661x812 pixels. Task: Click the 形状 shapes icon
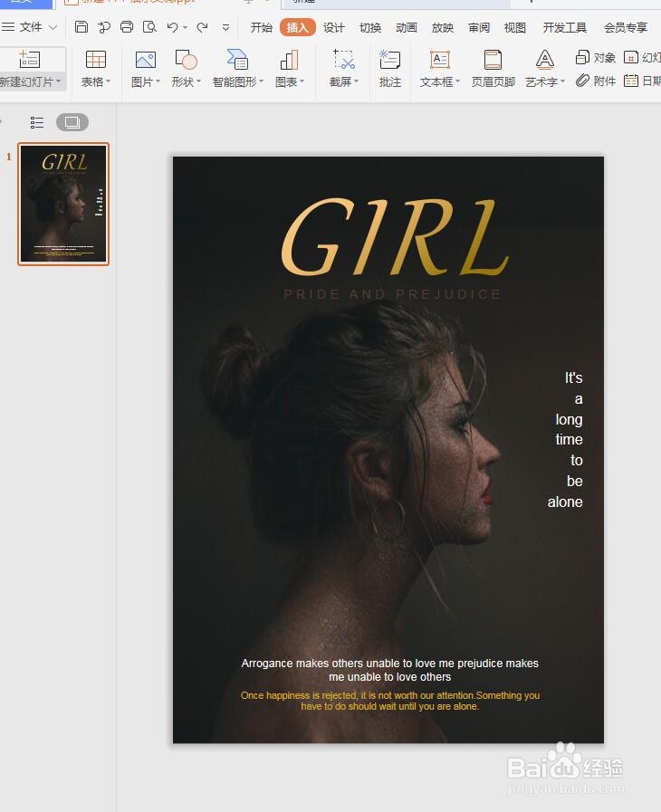click(x=186, y=60)
